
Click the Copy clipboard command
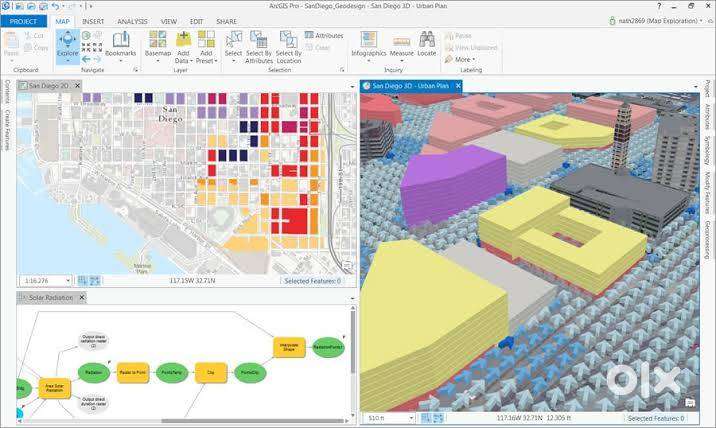click(36, 47)
